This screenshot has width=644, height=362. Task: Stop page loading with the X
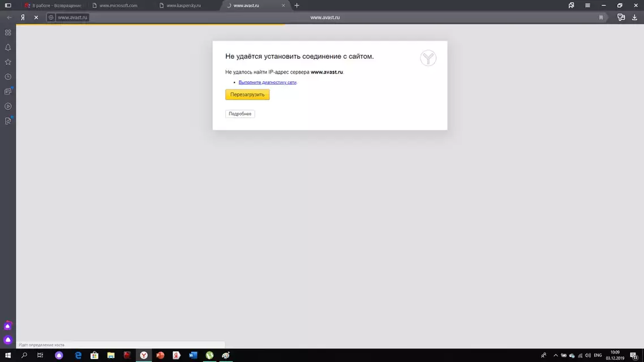[x=36, y=17]
